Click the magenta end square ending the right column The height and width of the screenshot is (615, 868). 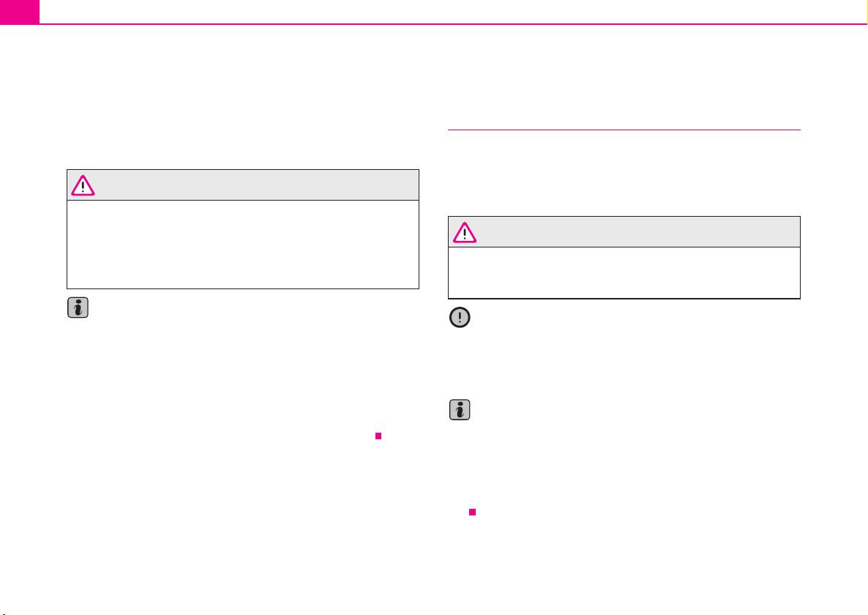pyautogui.click(x=472, y=512)
